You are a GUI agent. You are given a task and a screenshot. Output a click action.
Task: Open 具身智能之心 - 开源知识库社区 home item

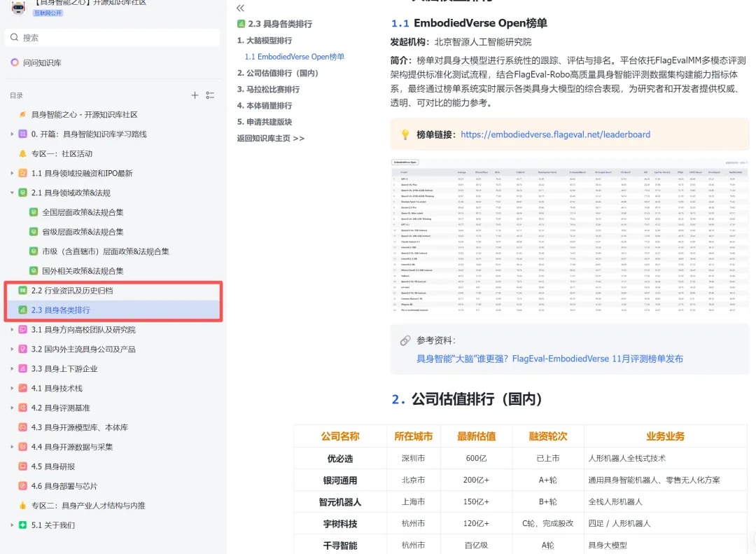coord(85,114)
